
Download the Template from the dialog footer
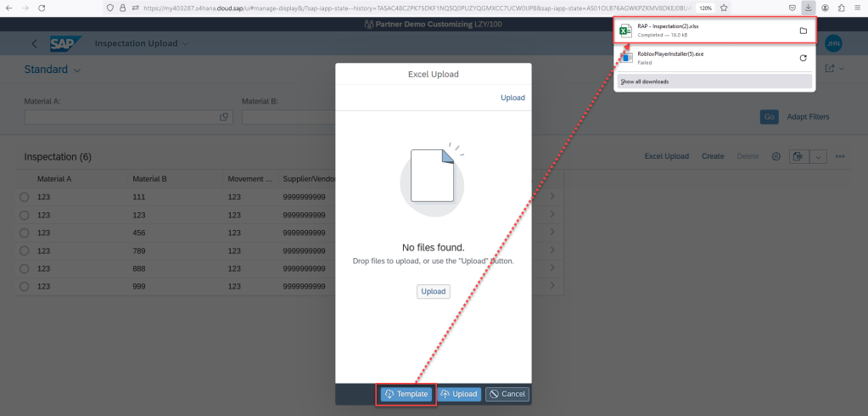point(406,394)
